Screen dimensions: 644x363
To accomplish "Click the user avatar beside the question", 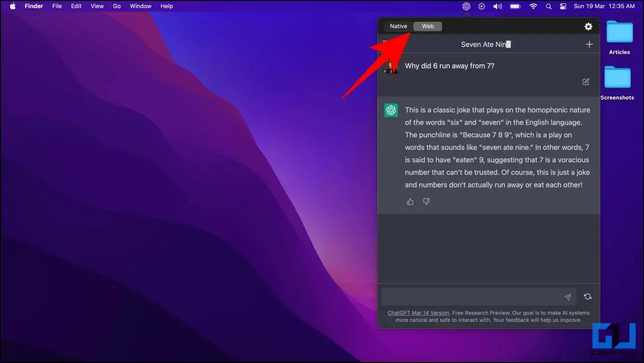I will 391,67.
